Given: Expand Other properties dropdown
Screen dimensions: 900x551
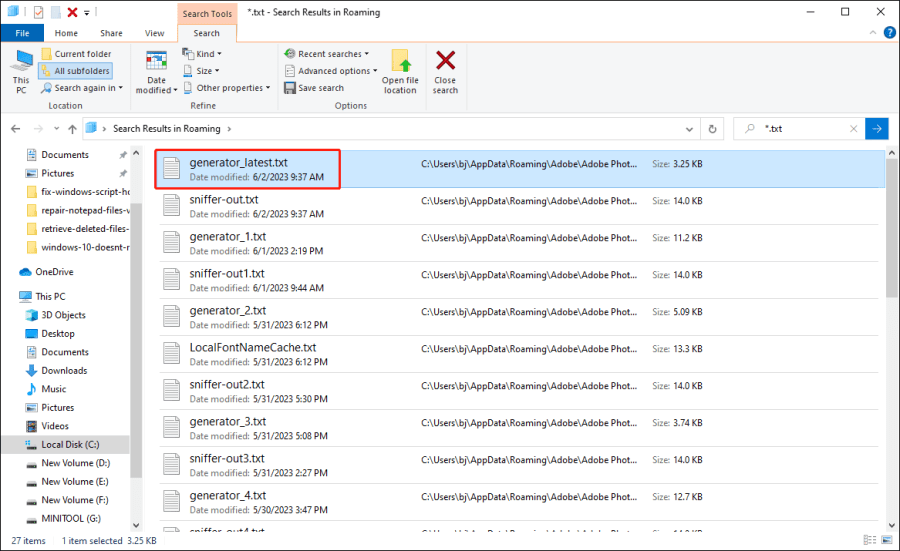Looking at the screenshot, I should tap(227, 88).
